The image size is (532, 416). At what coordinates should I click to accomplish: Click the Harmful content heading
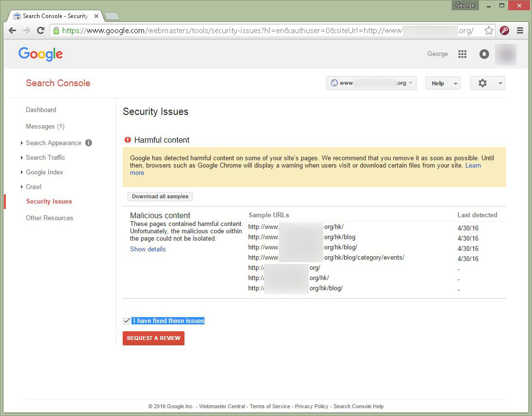162,140
